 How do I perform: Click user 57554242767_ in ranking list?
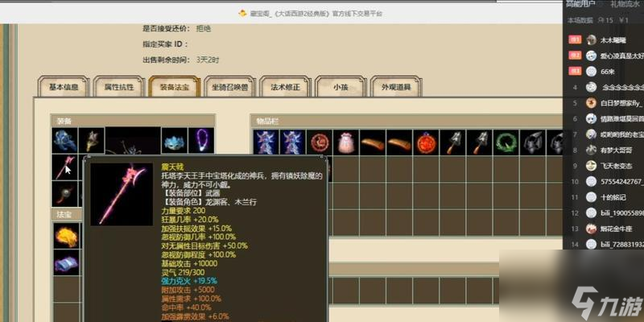click(621, 182)
